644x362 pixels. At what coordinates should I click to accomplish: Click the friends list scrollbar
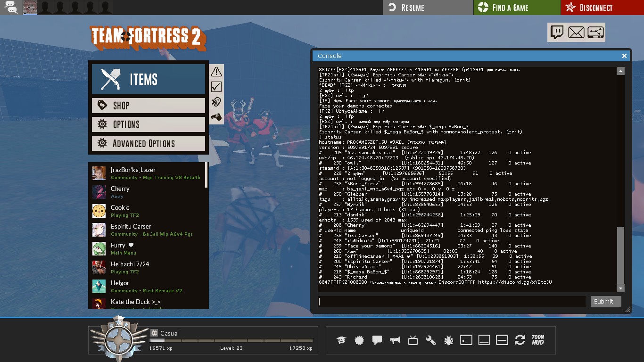point(206,175)
